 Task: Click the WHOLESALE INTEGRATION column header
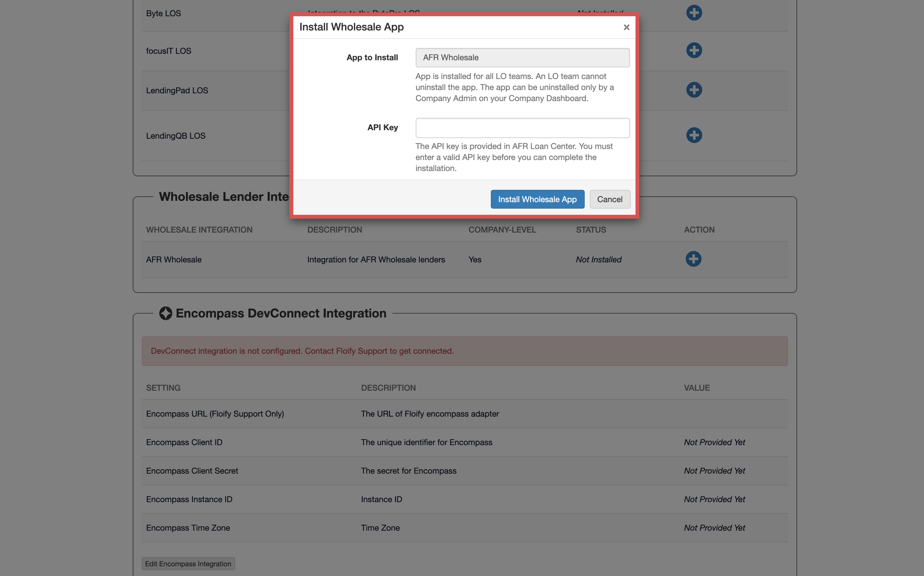(x=199, y=229)
